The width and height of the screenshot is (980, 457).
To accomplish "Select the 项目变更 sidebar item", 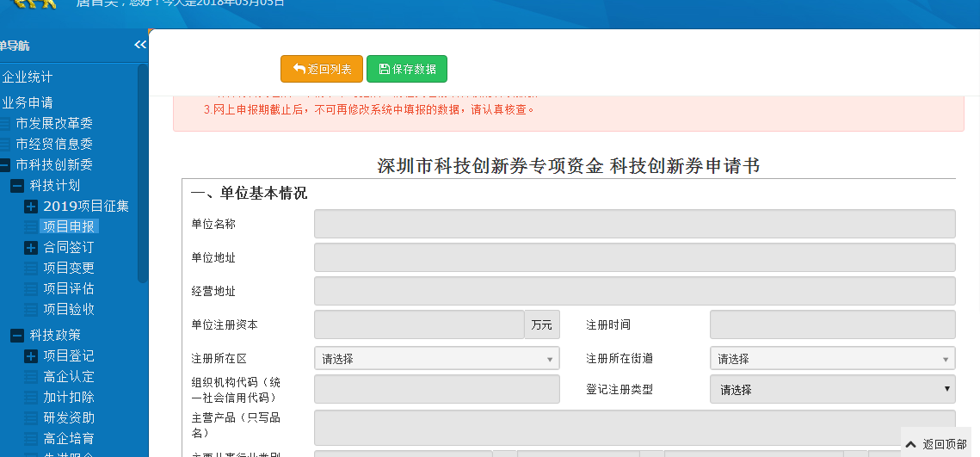I will coord(69,269).
